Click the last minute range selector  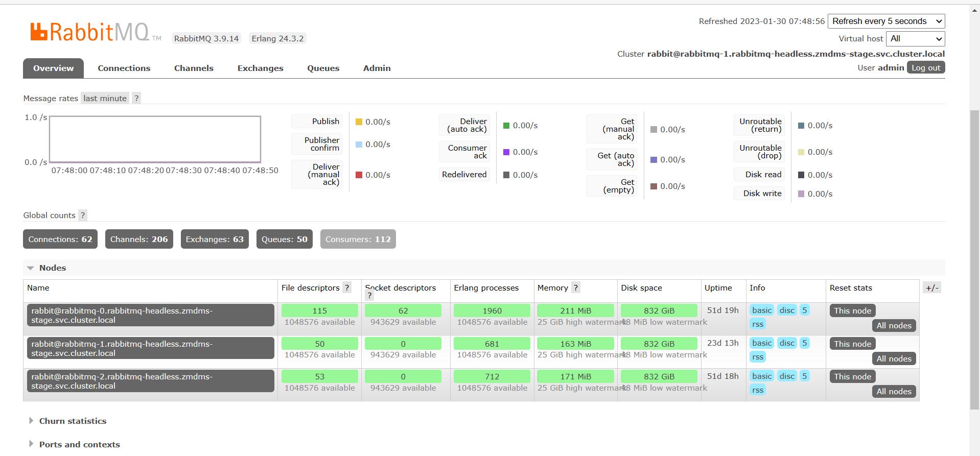click(x=105, y=98)
